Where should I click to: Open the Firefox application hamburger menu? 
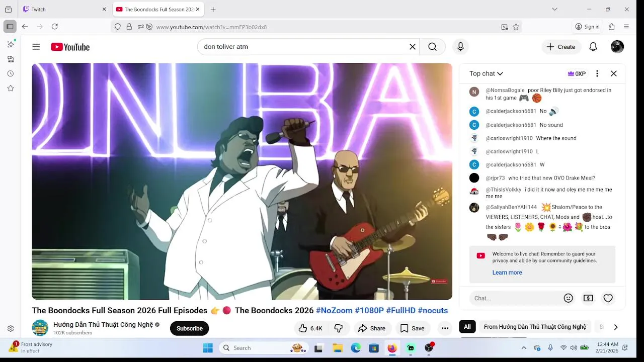(x=626, y=27)
